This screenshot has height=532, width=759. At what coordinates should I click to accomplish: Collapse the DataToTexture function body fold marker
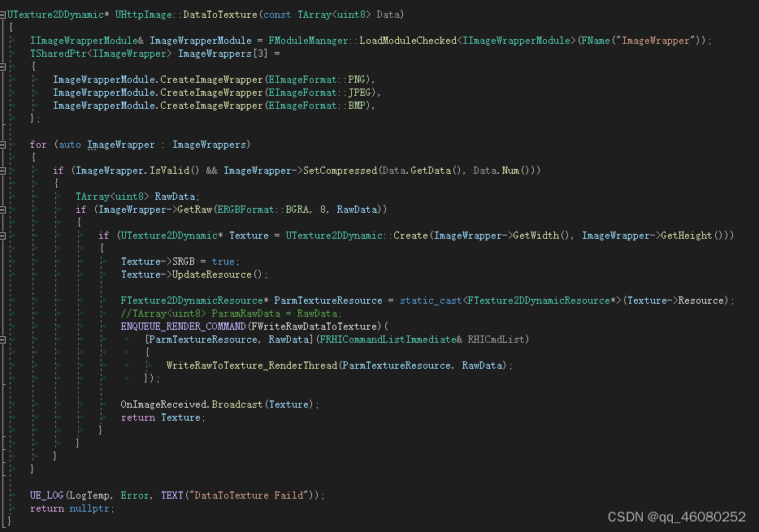5,15
